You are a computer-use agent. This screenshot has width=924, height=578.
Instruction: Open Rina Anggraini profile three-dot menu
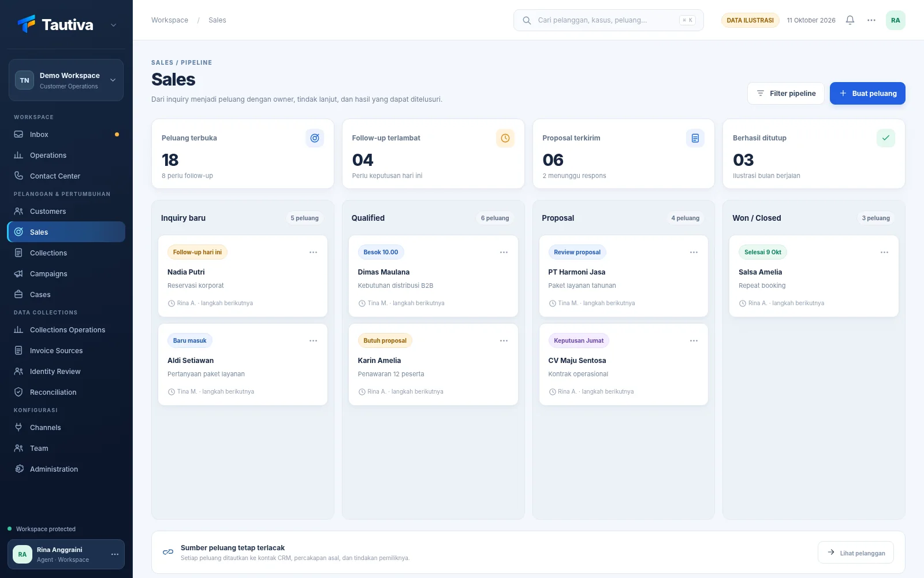[115, 554]
